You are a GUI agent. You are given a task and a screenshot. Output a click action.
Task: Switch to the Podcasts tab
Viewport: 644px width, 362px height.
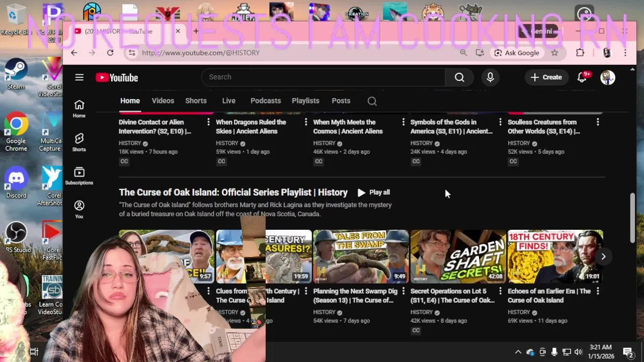pos(266,101)
